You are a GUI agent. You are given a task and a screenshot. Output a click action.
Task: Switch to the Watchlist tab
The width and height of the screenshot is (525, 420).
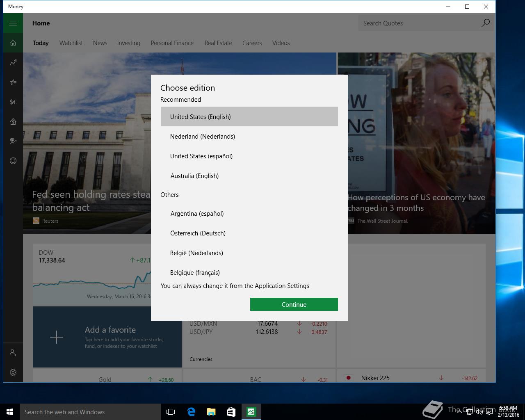(x=71, y=43)
